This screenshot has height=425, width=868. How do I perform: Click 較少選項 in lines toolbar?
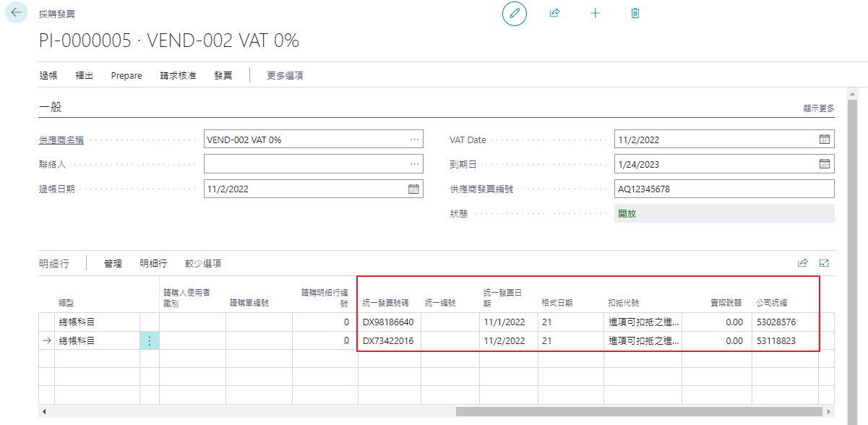203,264
